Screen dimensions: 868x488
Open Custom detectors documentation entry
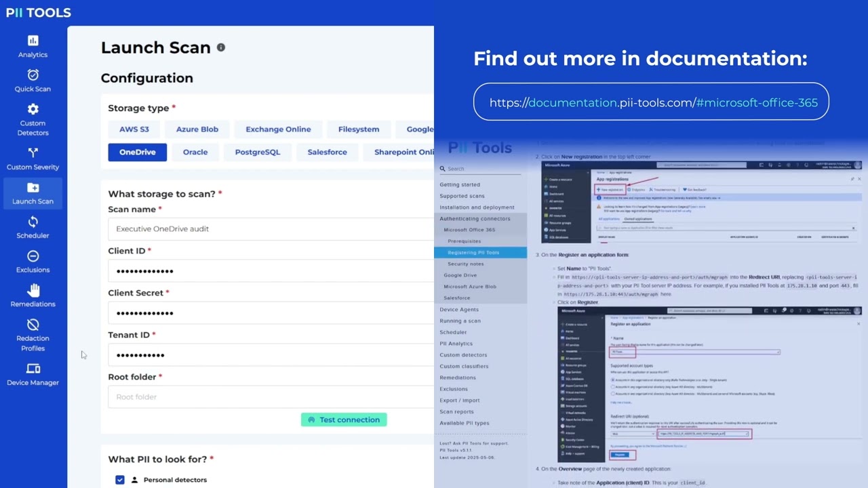click(x=463, y=355)
